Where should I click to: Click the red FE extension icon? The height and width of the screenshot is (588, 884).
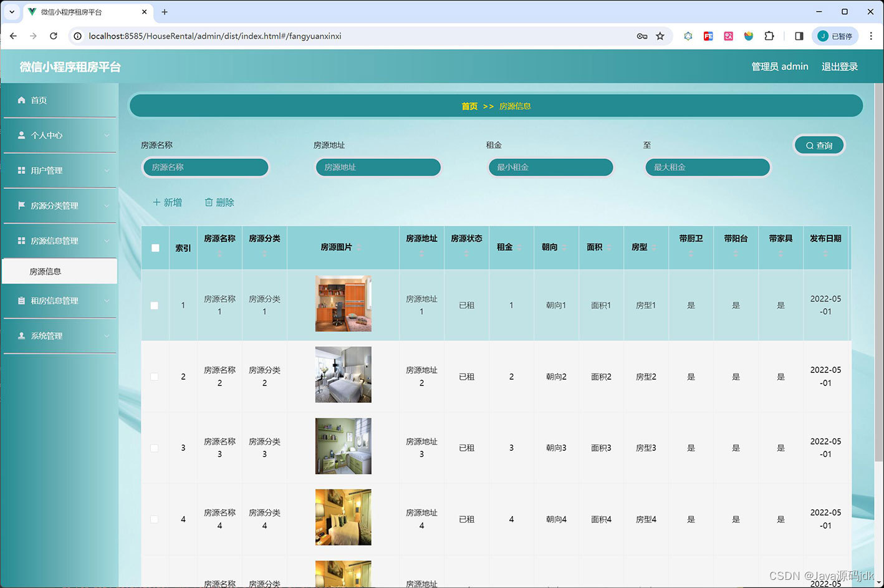[708, 36]
